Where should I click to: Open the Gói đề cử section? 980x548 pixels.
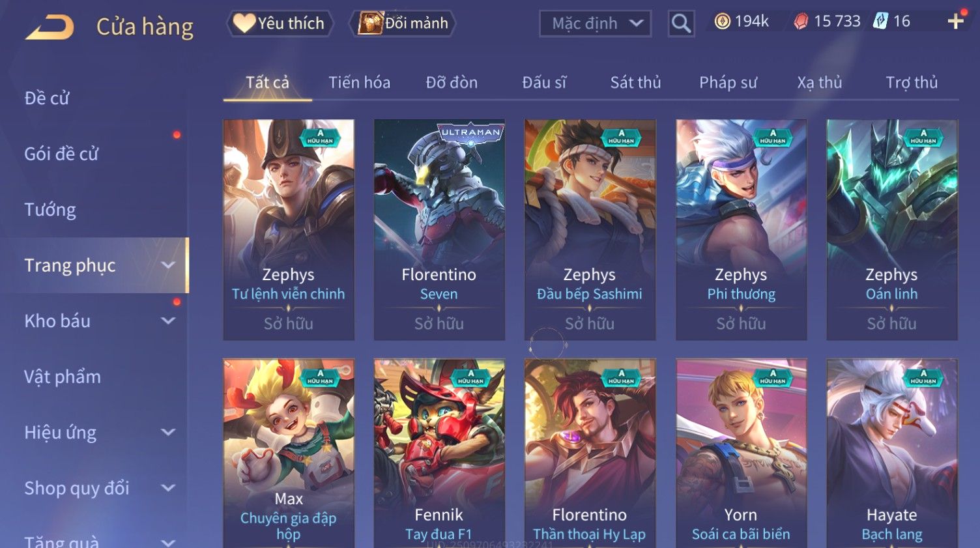point(61,154)
